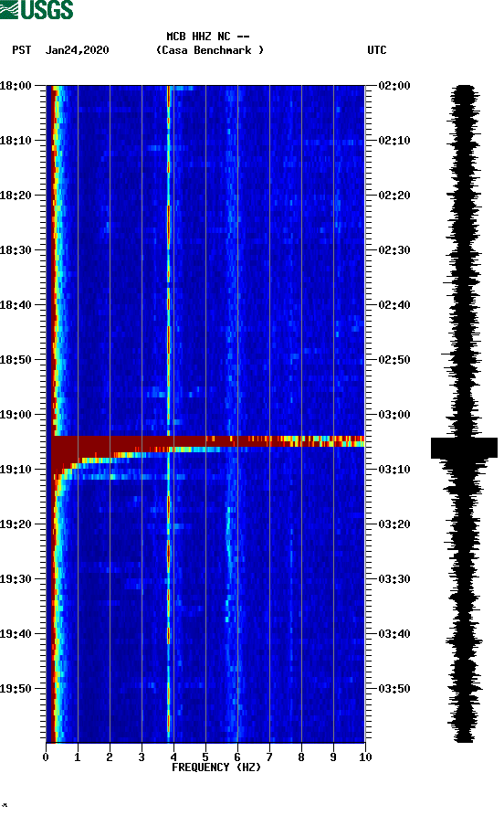Image resolution: width=504 pixels, height=815 pixels.
Task: Click the 6 Hz frequency tick label
Action: click(237, 757)
